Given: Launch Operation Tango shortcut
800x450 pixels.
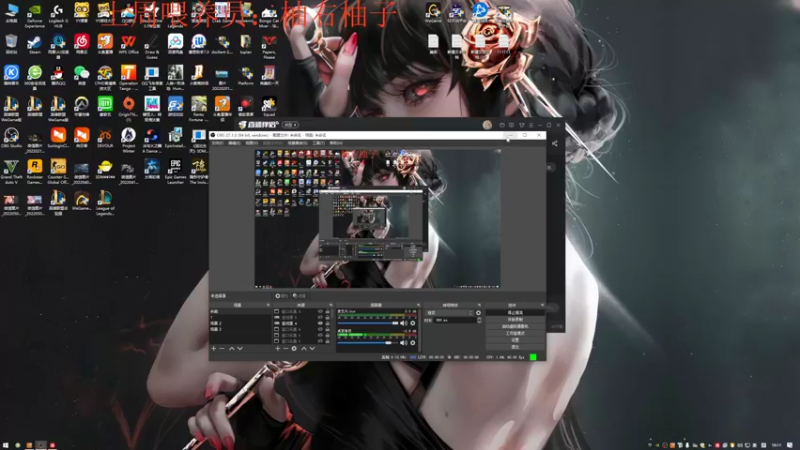Looking at the screenshot, I should (129, 78).
